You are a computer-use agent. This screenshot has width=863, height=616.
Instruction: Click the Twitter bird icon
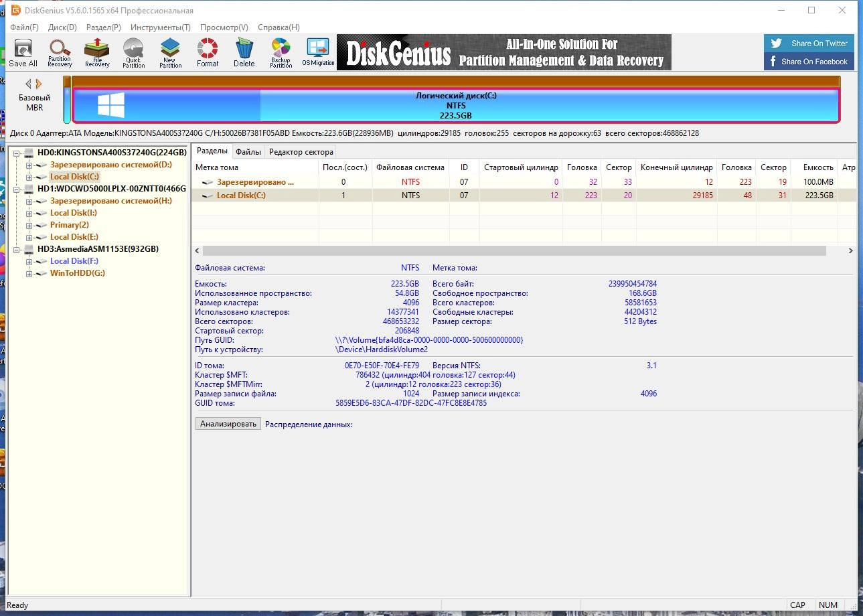776,43
